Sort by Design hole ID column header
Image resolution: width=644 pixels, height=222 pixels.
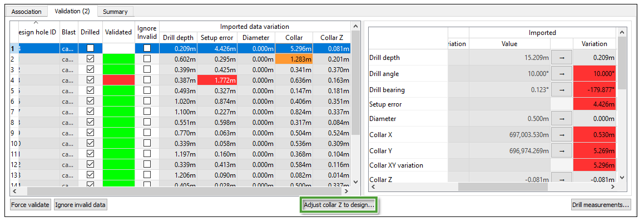pos(38,32)
